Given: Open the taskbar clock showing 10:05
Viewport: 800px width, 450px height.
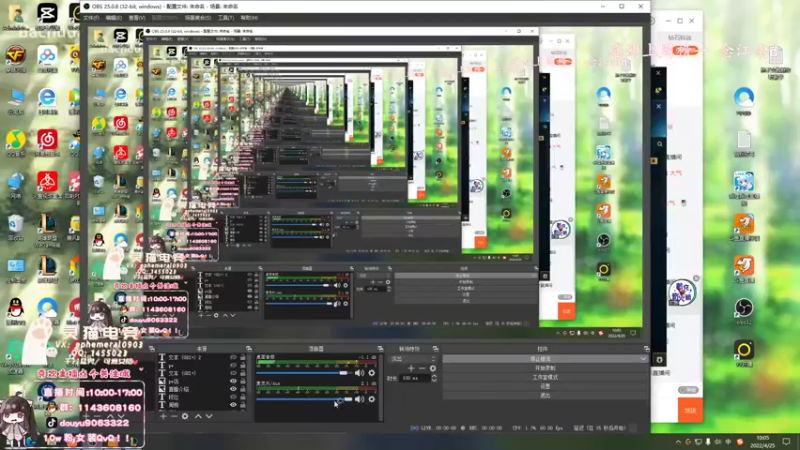Looking at the screenshot, I should (763, 442).
